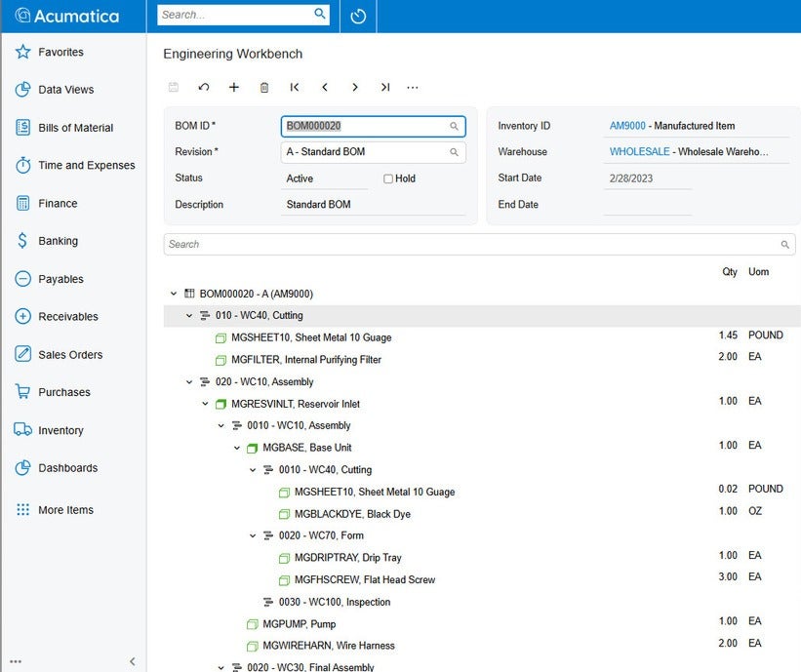Open the BOM ID lookup magnifier

(x=453, y=126)
